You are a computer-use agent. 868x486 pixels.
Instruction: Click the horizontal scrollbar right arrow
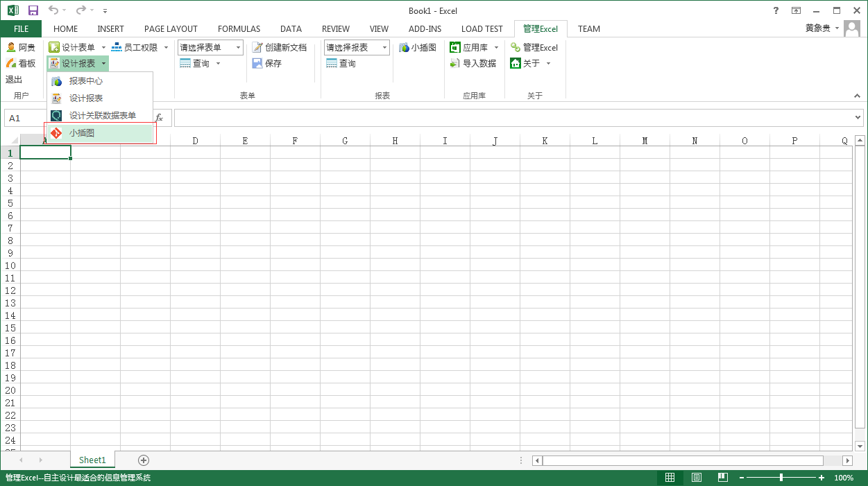point(847,460)
